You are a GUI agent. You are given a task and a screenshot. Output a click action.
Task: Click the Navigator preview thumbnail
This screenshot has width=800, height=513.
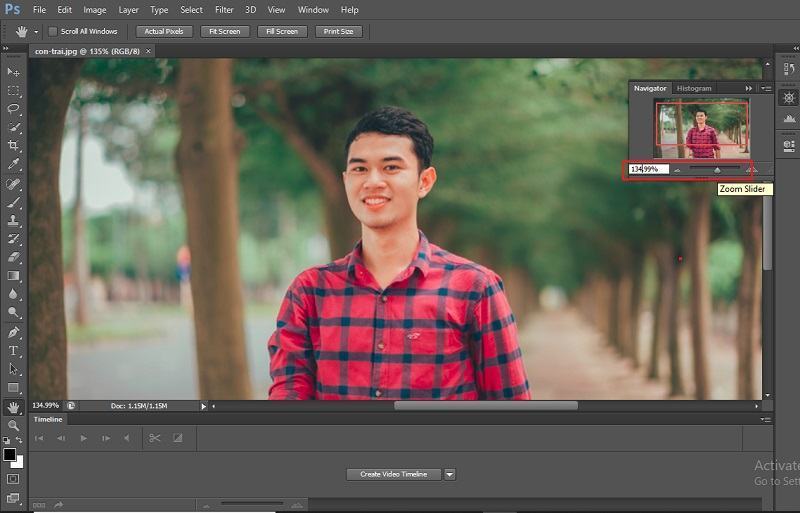click(702, 128)
